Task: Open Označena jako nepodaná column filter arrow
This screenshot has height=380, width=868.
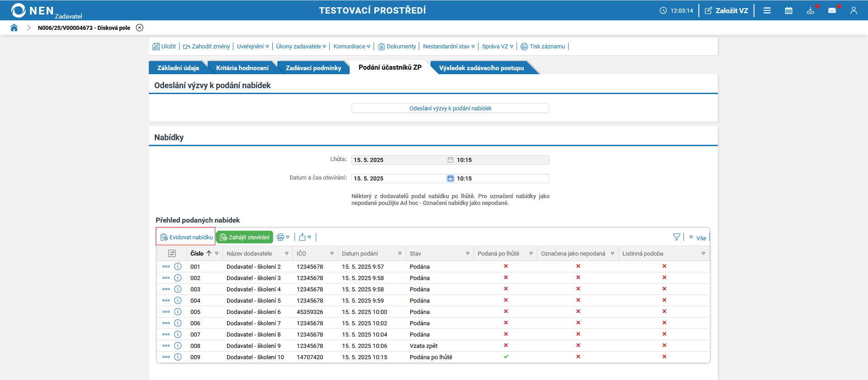Action: 612,253
